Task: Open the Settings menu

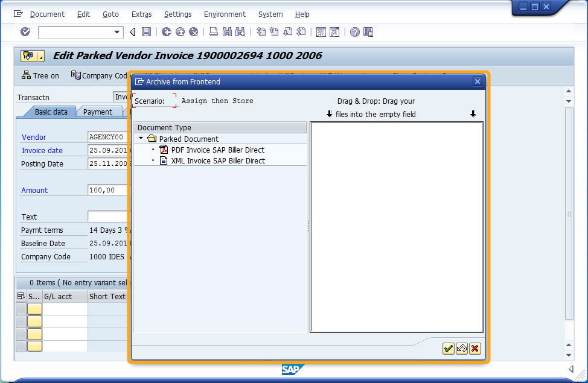Action: point(177,14)
